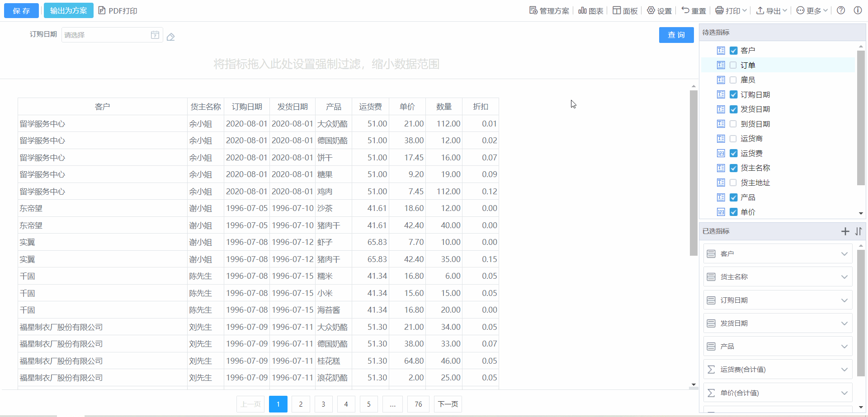Click 重置 reset in the toolbar
This screenshot has width=868, height=417.
tap(693, 11)
